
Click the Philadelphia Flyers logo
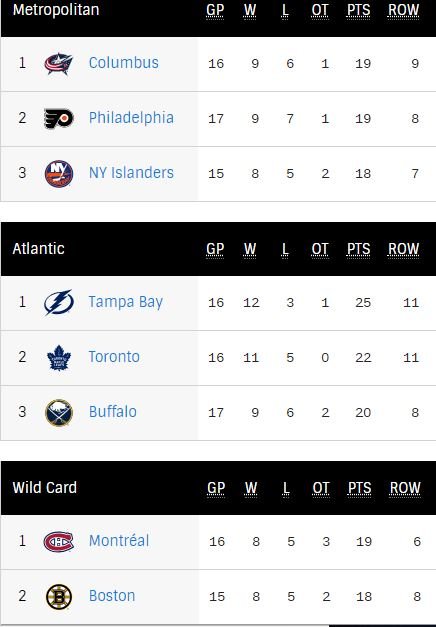coord(58,118)
